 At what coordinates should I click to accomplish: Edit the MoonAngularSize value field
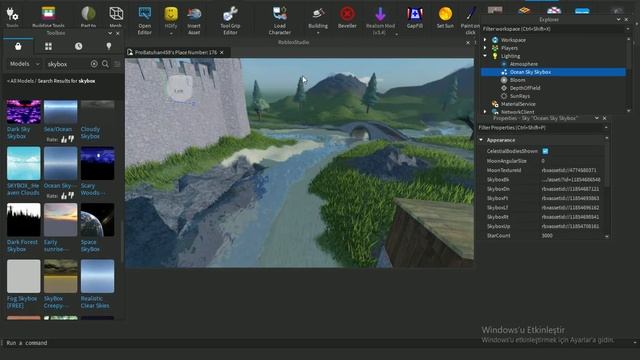(571, 161)
